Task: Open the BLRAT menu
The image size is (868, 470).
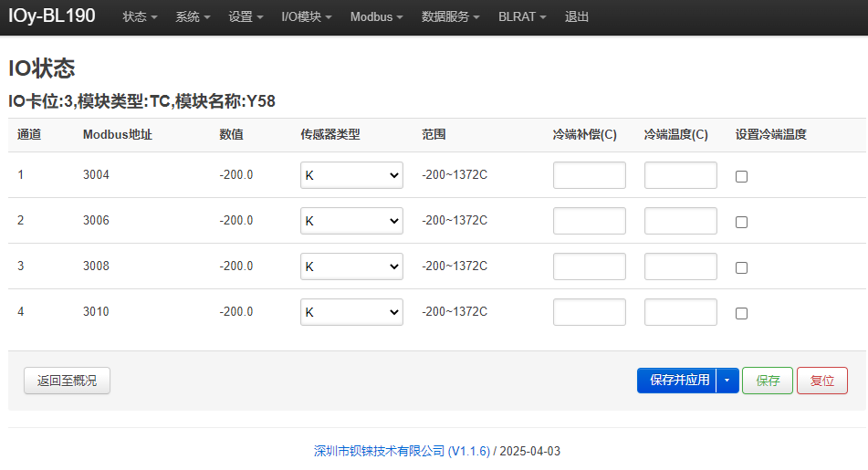Action: click(522, 17)
